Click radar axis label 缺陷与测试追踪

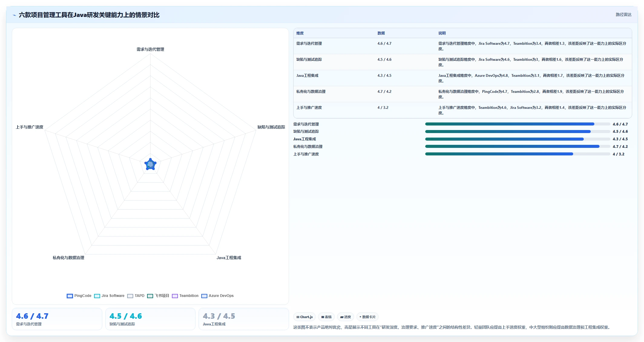271,127
